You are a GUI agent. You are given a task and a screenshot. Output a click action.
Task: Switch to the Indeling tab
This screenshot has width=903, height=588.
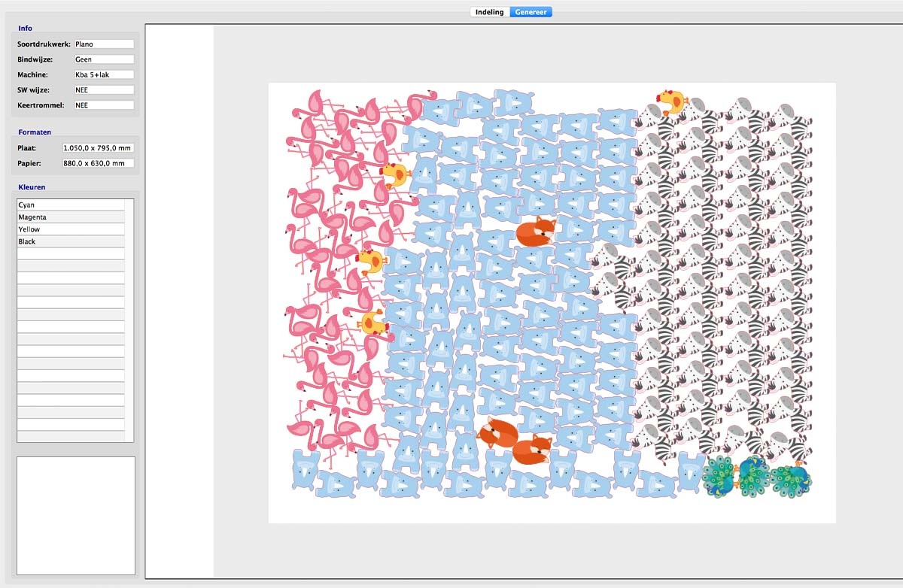point(490,12)
